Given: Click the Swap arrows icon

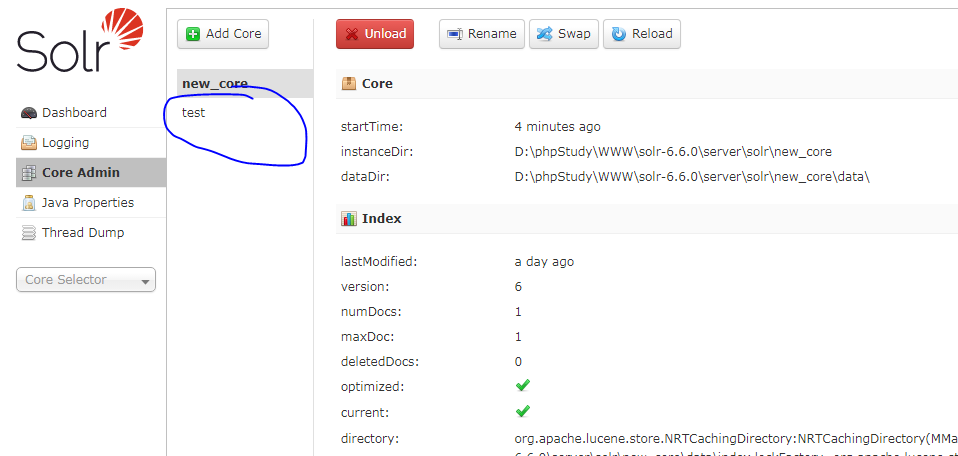Looking at the screenshot, I should pos(544,34).
